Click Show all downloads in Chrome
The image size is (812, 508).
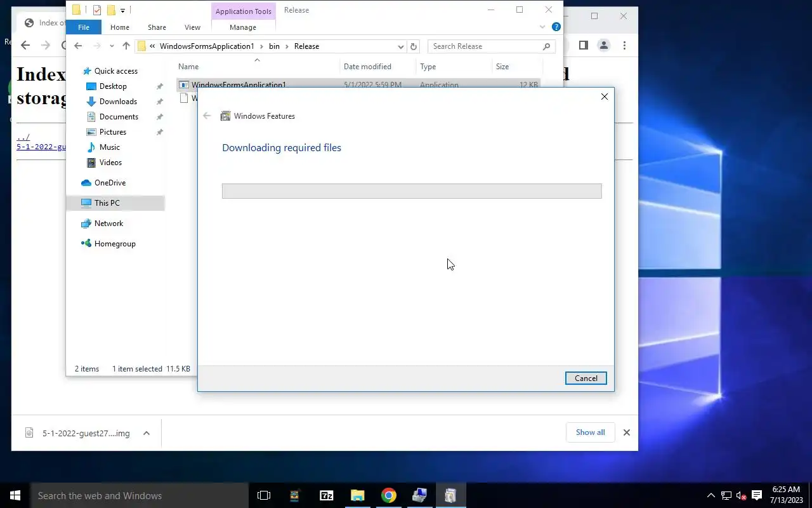click(x=590, y=432)
